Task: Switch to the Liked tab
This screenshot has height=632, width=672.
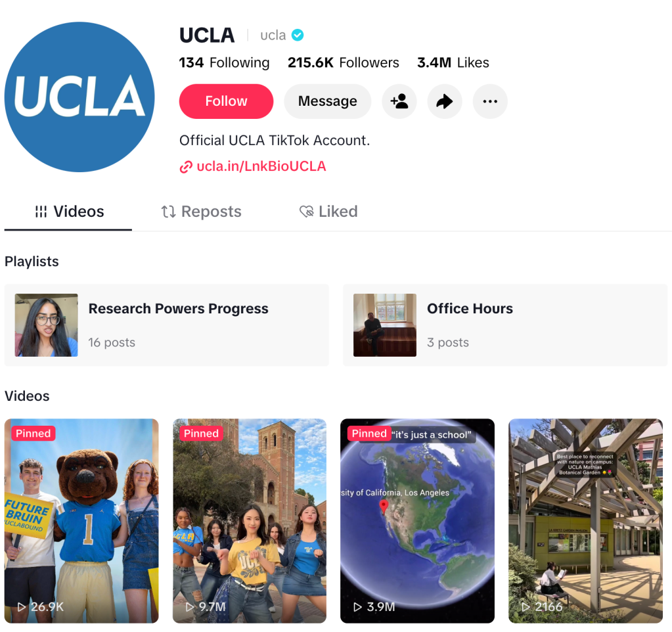Action: tap(328, 212)
